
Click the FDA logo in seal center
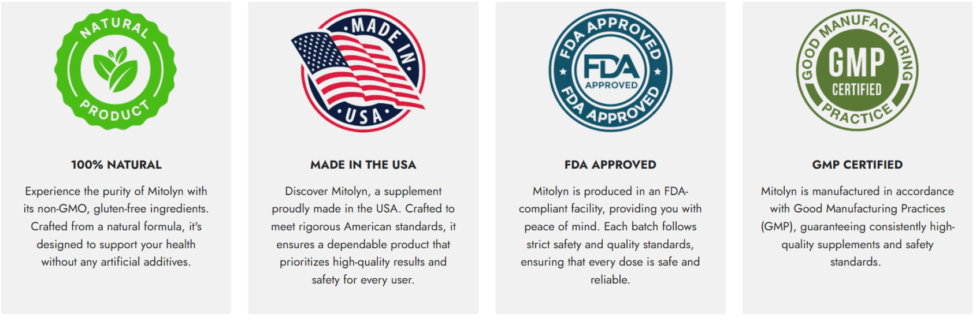pyautogui.click(x=611, y=67)
